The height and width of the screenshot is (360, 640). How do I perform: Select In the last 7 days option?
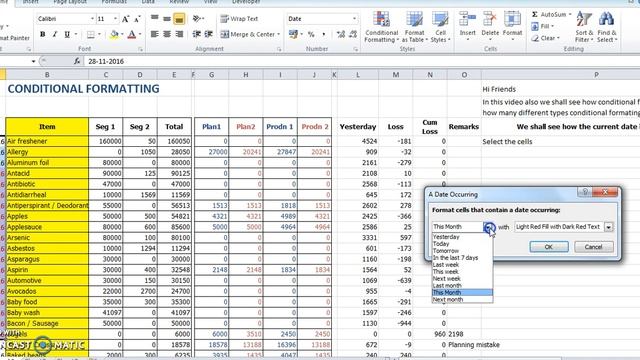pyautogui.click(x=462, y=258)
